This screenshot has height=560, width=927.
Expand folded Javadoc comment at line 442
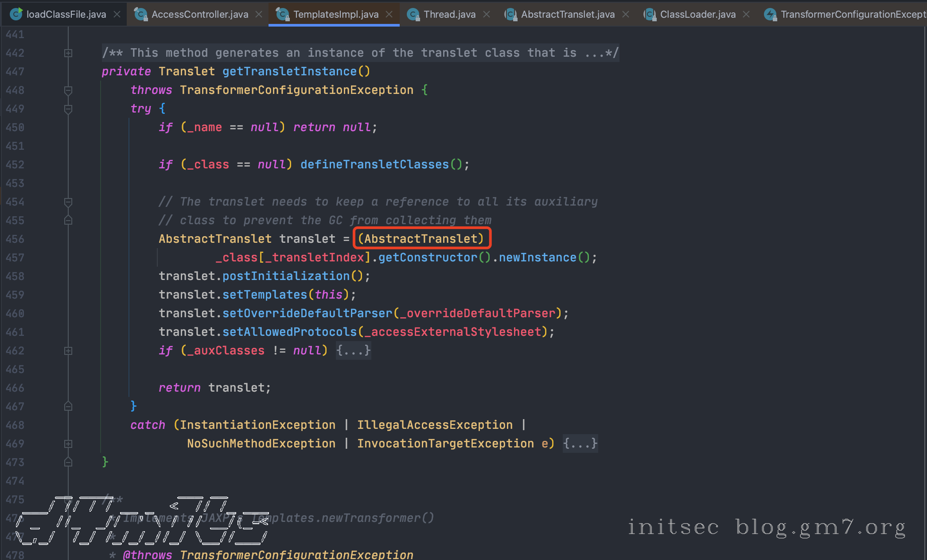tap(68, 53)
